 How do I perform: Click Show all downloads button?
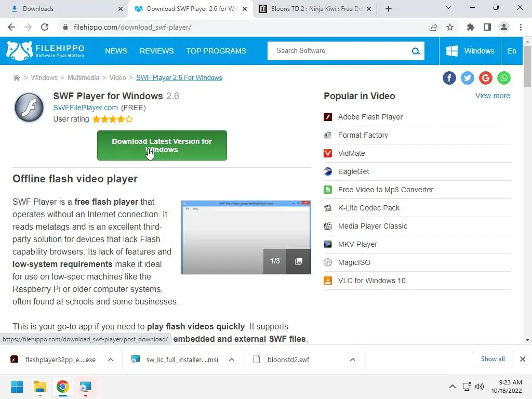(x=493, y=359)
